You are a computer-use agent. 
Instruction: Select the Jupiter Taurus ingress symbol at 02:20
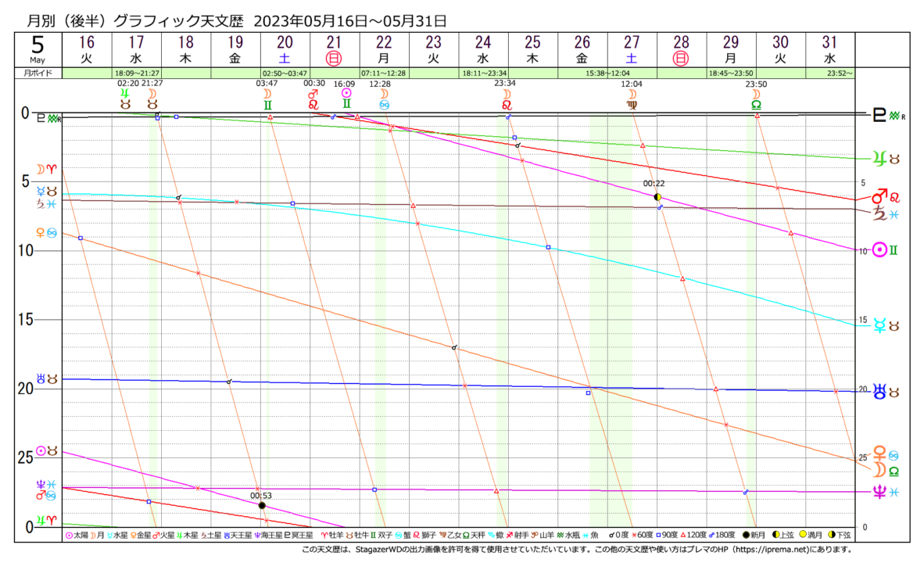124,98
